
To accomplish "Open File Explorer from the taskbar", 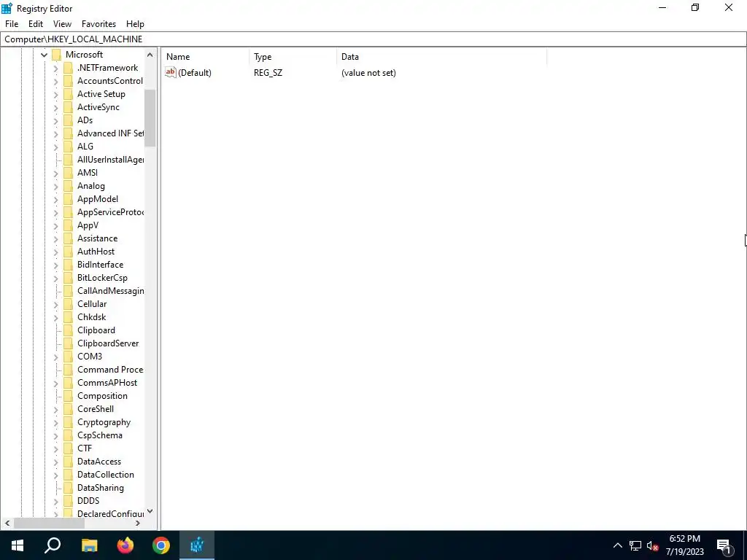I will click(x=89, y=545).
